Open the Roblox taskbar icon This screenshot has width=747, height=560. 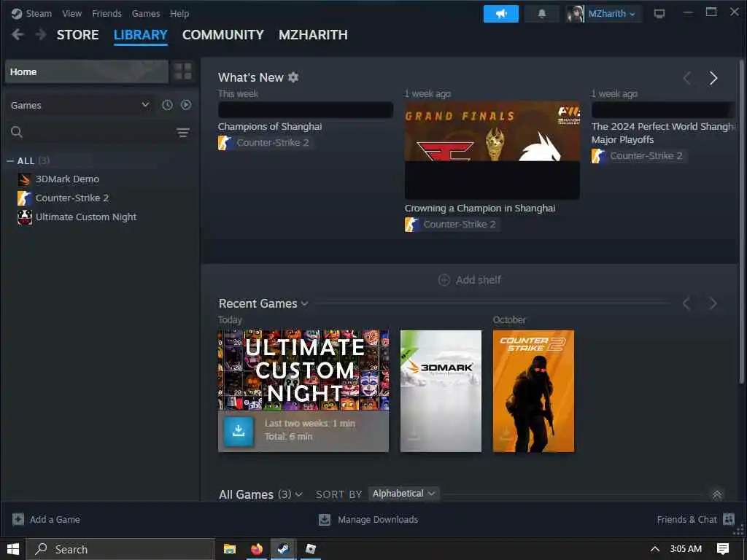tap(311, 549)
